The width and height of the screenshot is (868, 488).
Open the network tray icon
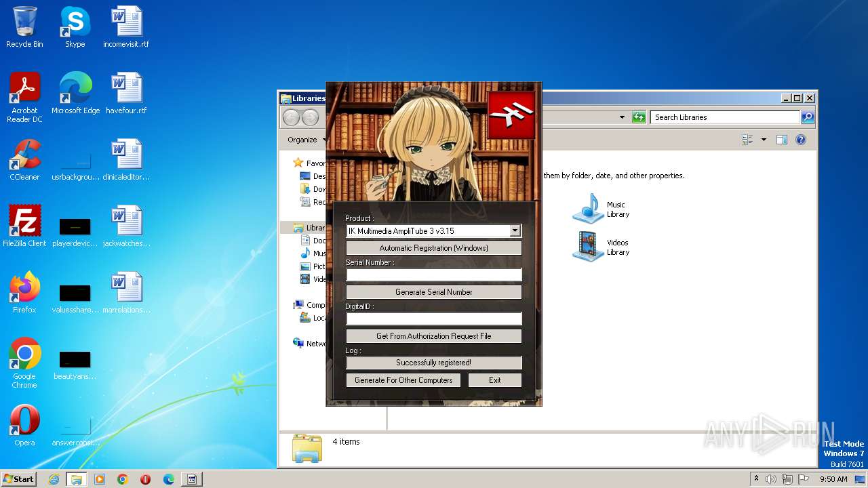click(x=787, y=479)
